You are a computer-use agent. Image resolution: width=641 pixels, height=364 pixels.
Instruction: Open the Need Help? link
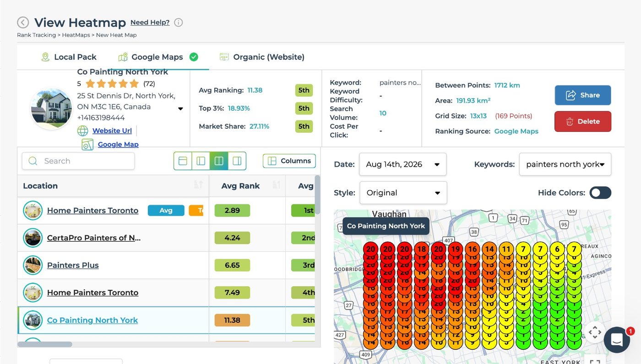[150, 22]
